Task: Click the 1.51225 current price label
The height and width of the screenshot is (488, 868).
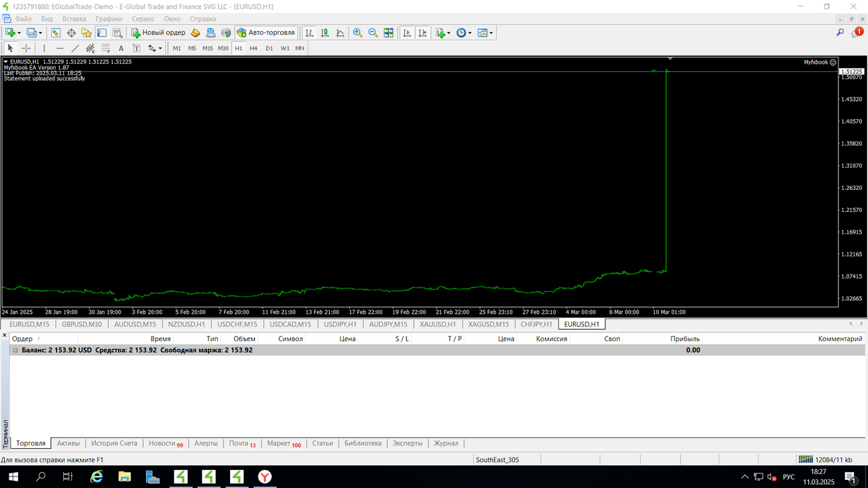Action: click(x=851, y=71)
